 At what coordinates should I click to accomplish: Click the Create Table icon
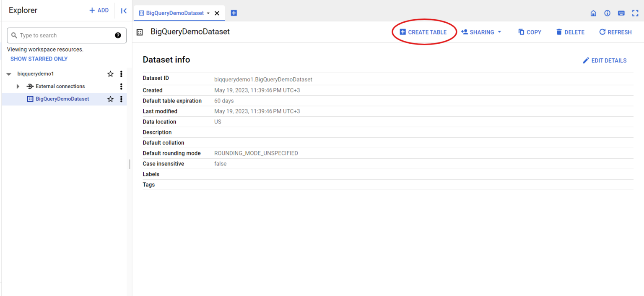pyautogui.click(x=403, y=32)
